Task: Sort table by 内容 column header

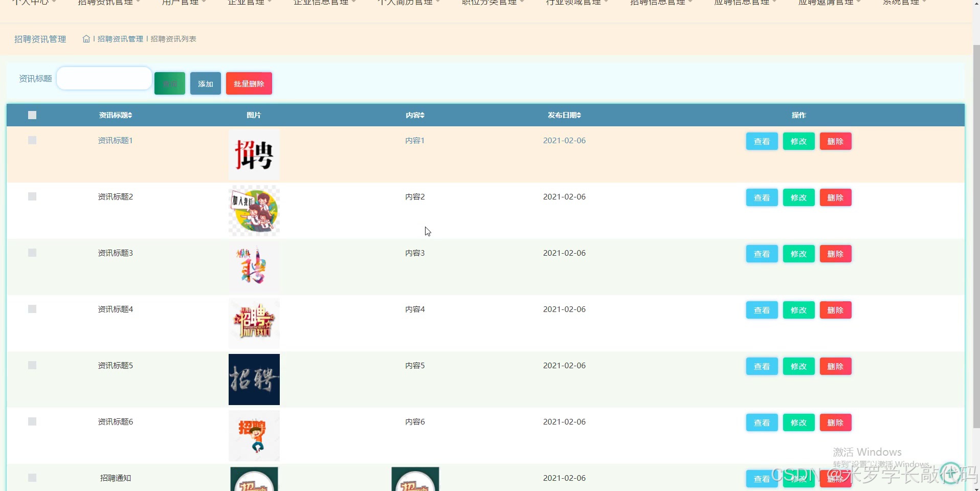Action: [x=415, y=115]
